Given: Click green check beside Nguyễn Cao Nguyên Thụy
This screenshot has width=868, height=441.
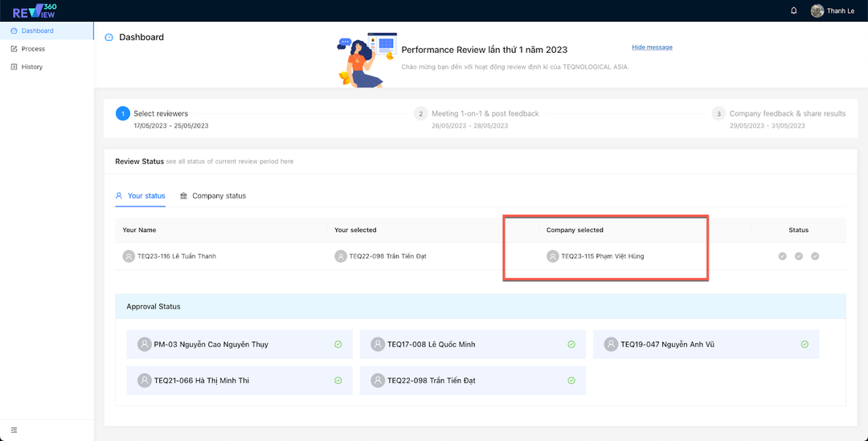Looking at the screenshot, I should (338, 345).
